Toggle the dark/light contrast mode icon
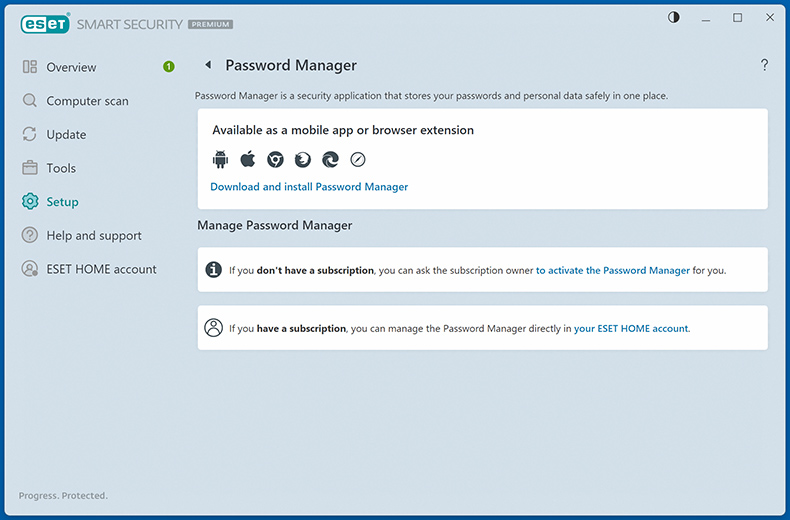The width and height of the screenshot is (790, 520). 674,18
